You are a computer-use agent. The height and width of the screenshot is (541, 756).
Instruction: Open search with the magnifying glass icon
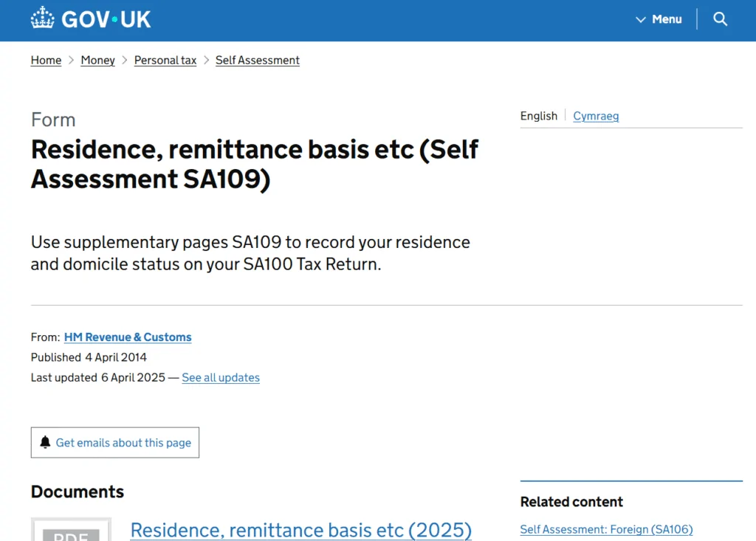(x=721, y=19)
